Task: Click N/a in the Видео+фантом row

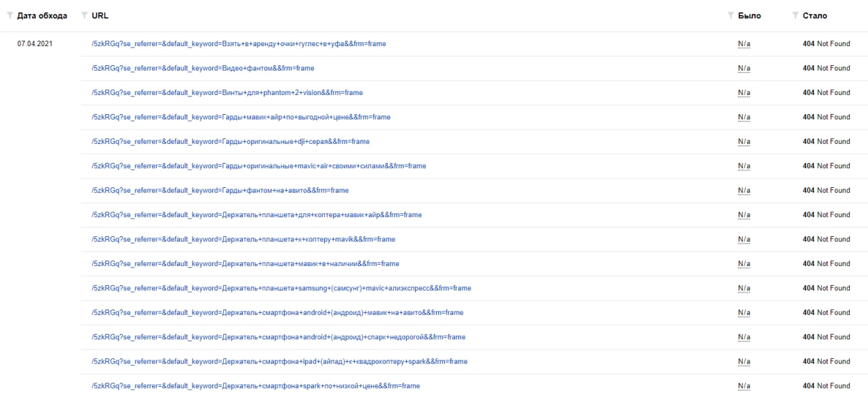Action: (x=744, y=68)
